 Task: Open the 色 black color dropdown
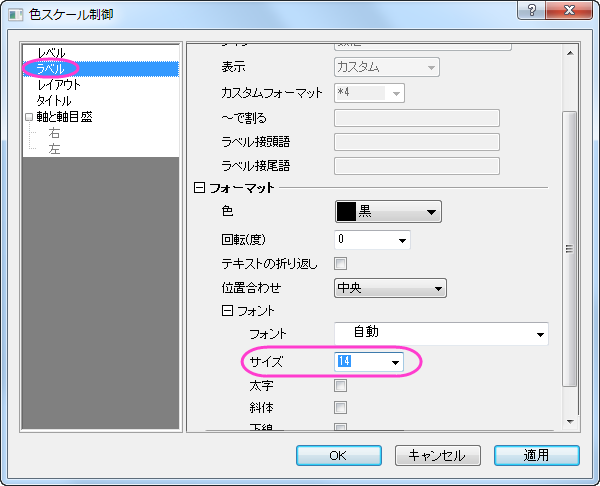pos(388,211)
